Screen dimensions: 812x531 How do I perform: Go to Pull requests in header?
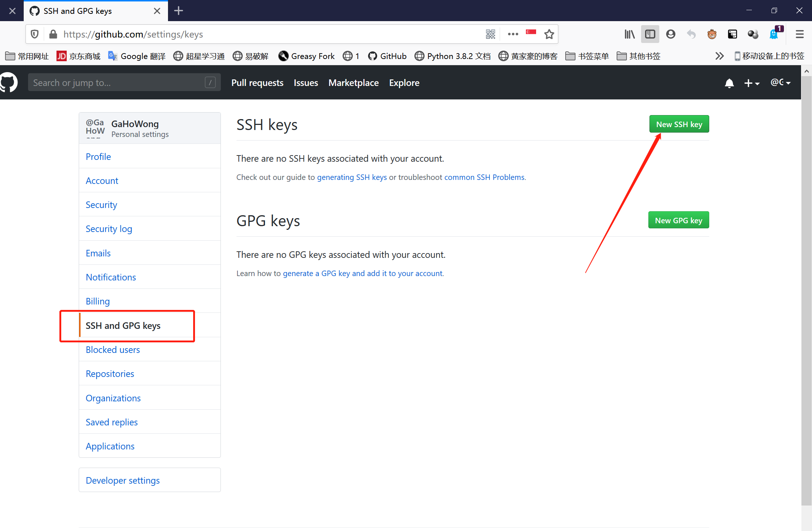(257, 83)
